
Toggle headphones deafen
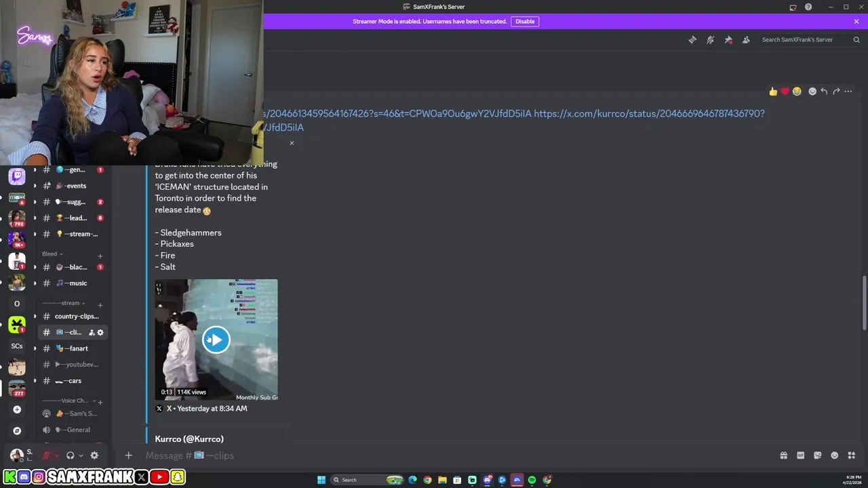click(70, 455)
